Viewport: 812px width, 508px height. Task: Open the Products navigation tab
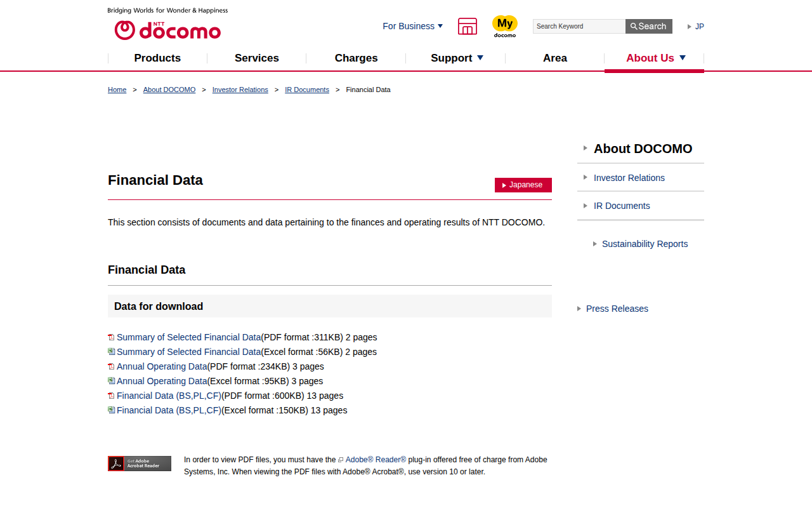[157, 58]
